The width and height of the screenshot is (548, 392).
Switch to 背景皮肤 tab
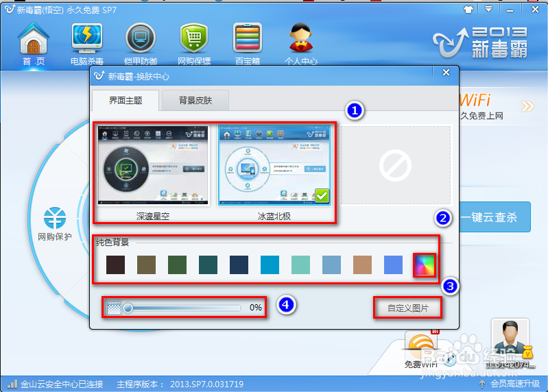point(195,101)
